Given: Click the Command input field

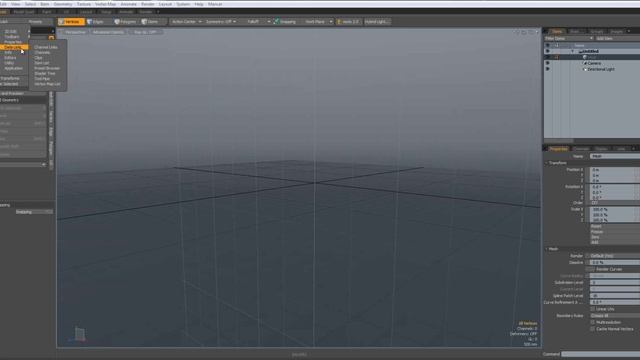Looking at the screenshot, I should coord(600,354).
